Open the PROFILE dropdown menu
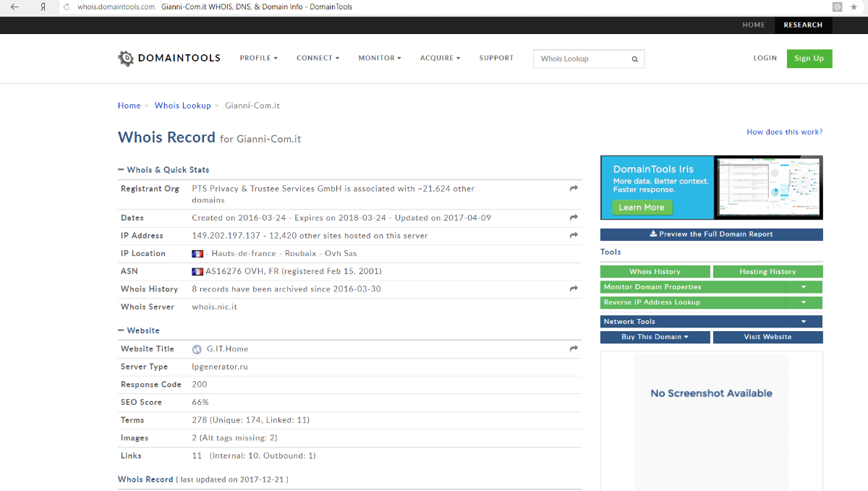Image resolution: width=868 pixels, height=491 pixels. (x=259, y=58)
